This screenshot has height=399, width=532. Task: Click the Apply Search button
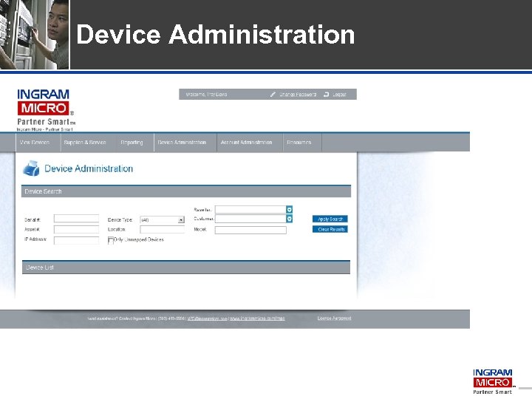pyautogui.click(x=330, y=219)
